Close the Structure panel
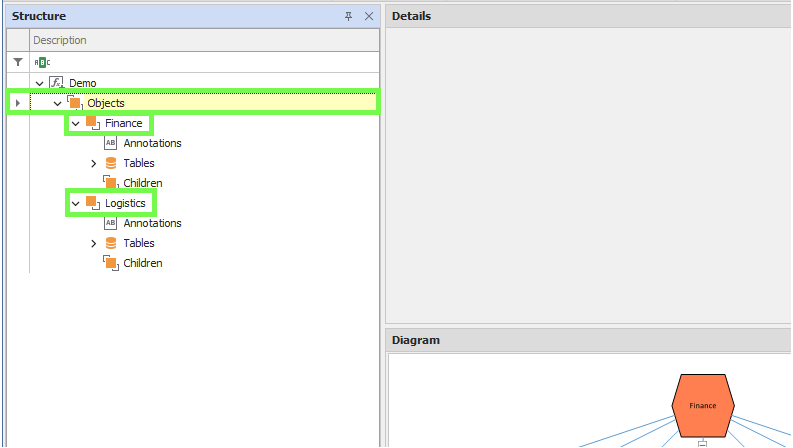This screenshot has height=448, width=793. [x=368, y=17]
